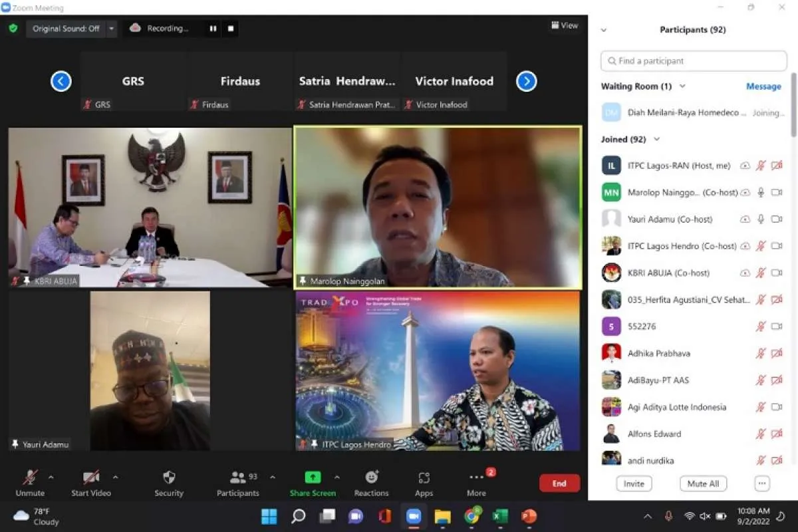This screenshot has width=798, height=532.
Task: Open the Zoom Apps icon
Action: click(x=424, y=482)
